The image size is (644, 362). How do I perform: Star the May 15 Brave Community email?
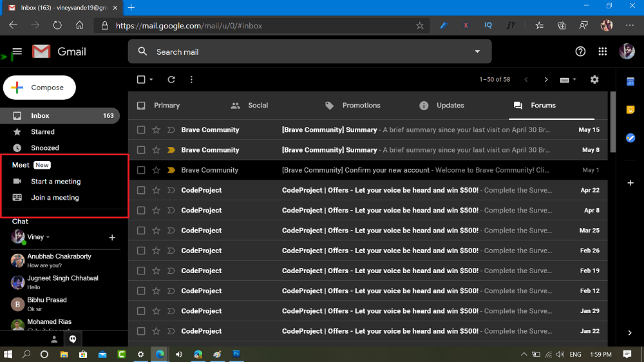[x=156, y=130]
